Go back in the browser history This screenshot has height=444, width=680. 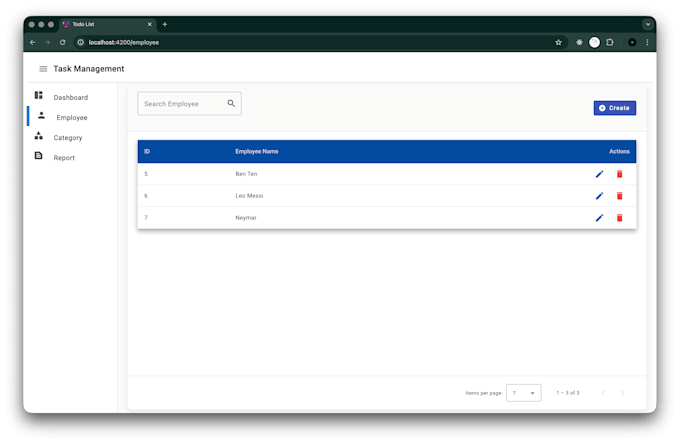coord(33,42)
